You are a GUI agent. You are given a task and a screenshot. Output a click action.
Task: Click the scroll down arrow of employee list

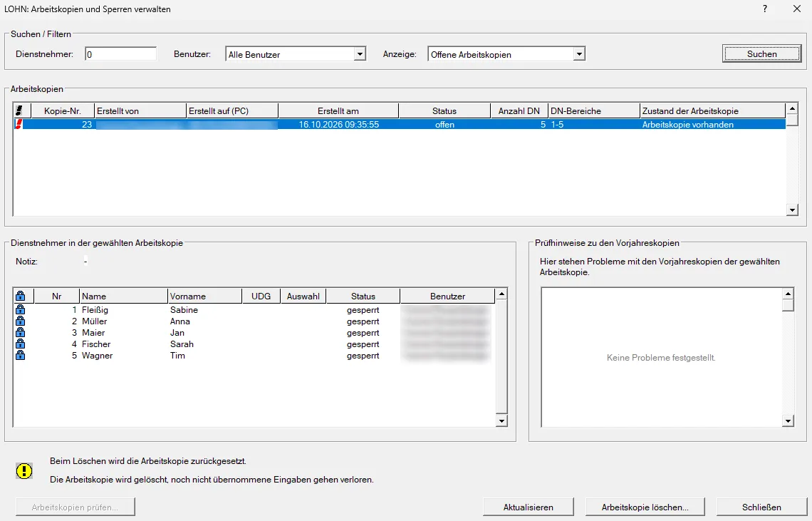coord(501,421)
